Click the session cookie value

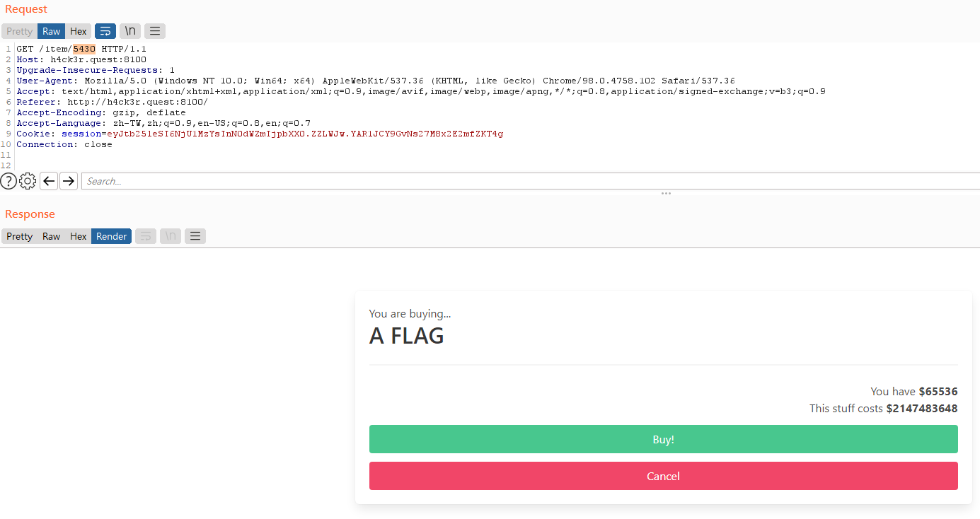[x=305, y=134]
